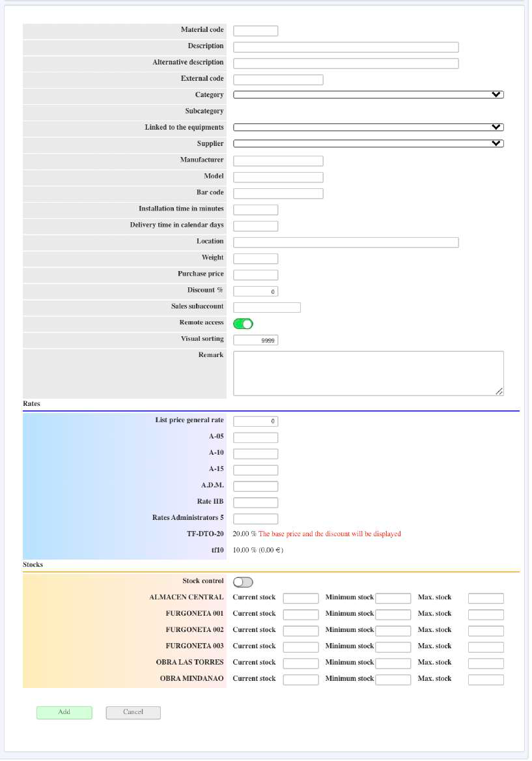The height and width of the screenshot is (761, 532).
Task: Click the FURGONETA 003 current stock field
Action: [301, 648]
